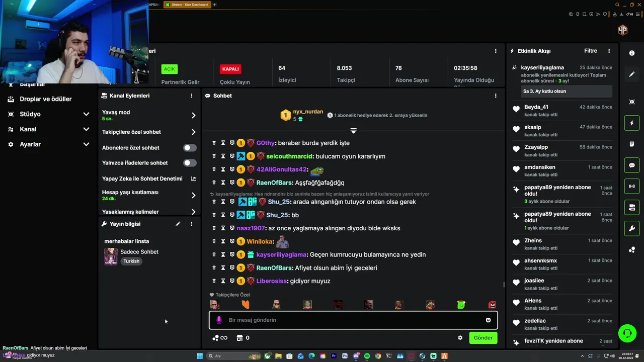Click the red angry face emote
This screenshot has width=644, height=362.
(492, 305)
